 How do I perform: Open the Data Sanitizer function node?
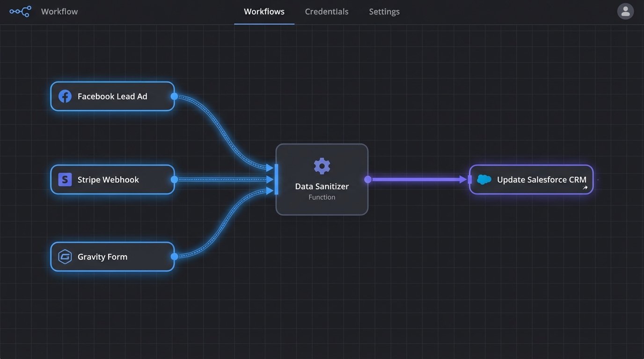click(322, 186)
